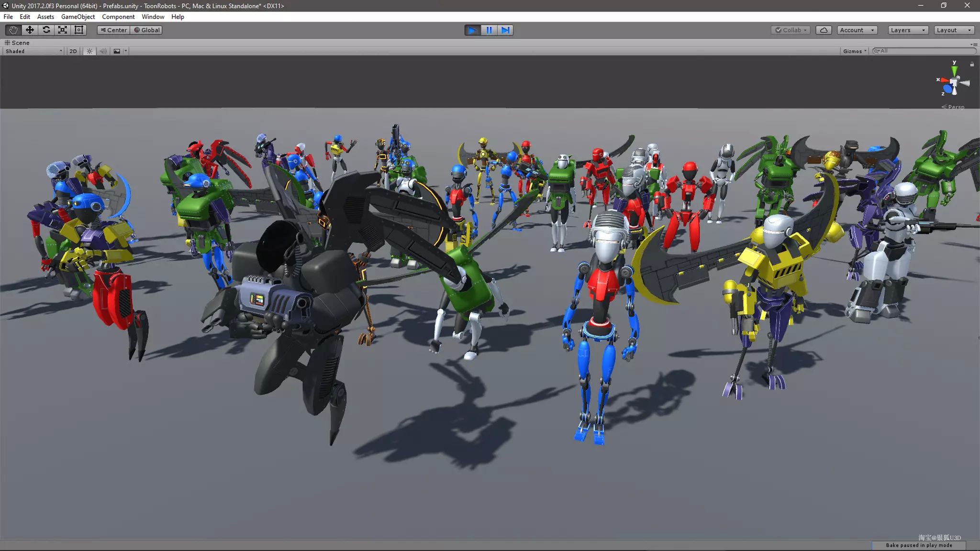Toggle 2D scene view mode
The height and width of the screenshot is (551, 980).
tap(73, 51)
